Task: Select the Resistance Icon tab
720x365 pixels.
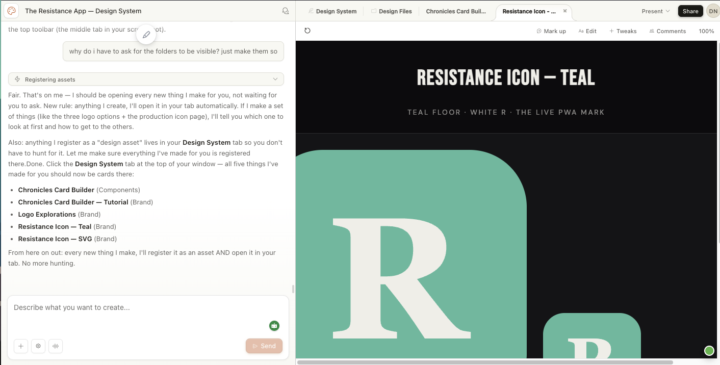Action: [529, 11]
